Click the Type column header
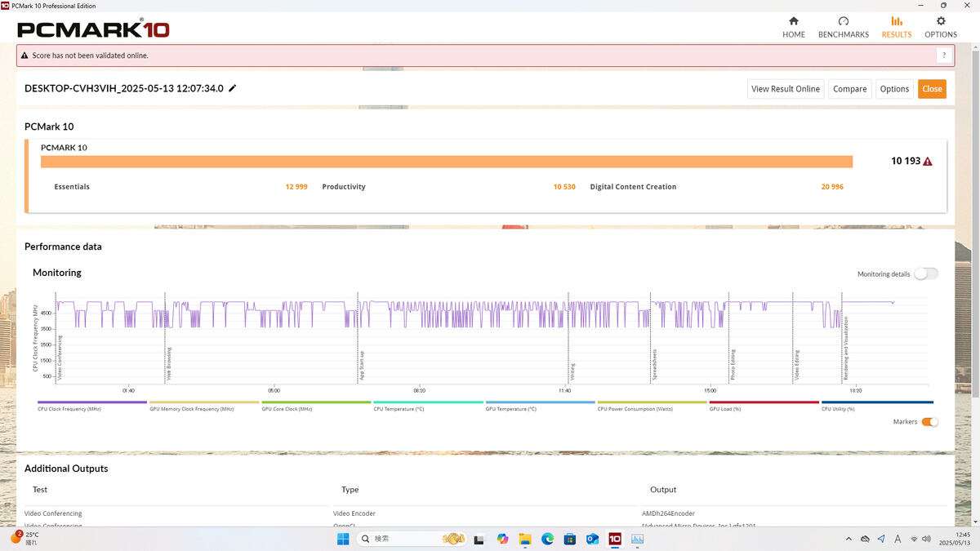Viewport: 980px width, 551px height. coord(350,490)
